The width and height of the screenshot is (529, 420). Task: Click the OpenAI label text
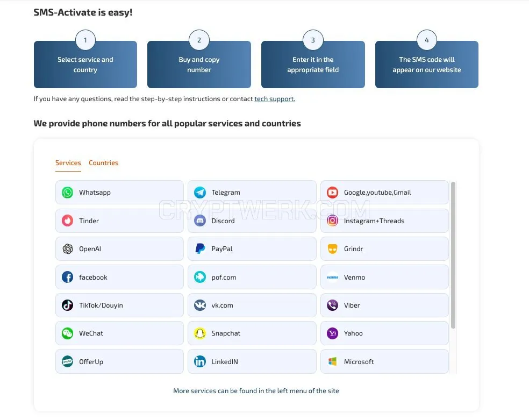click(x=90, y=249)
